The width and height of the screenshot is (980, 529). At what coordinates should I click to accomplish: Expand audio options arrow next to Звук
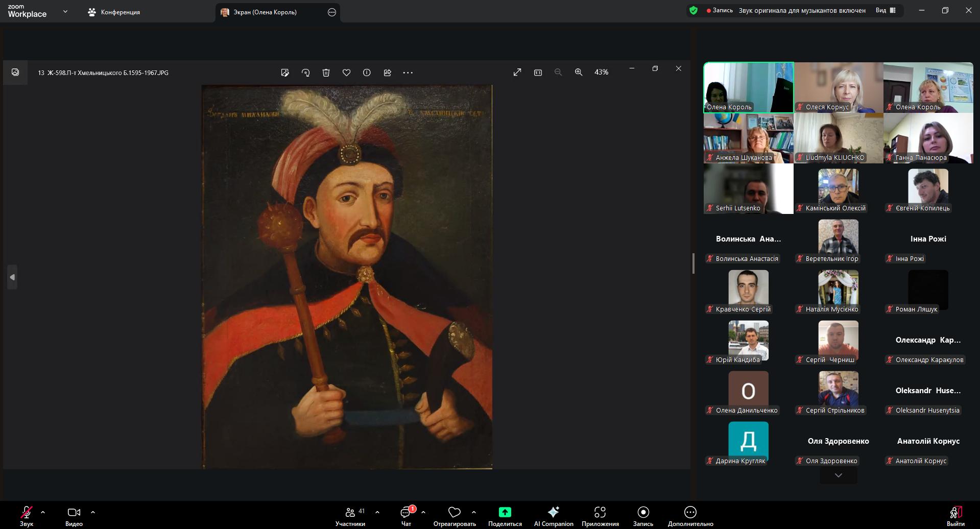pyautogui.click(x=43, y=512)
